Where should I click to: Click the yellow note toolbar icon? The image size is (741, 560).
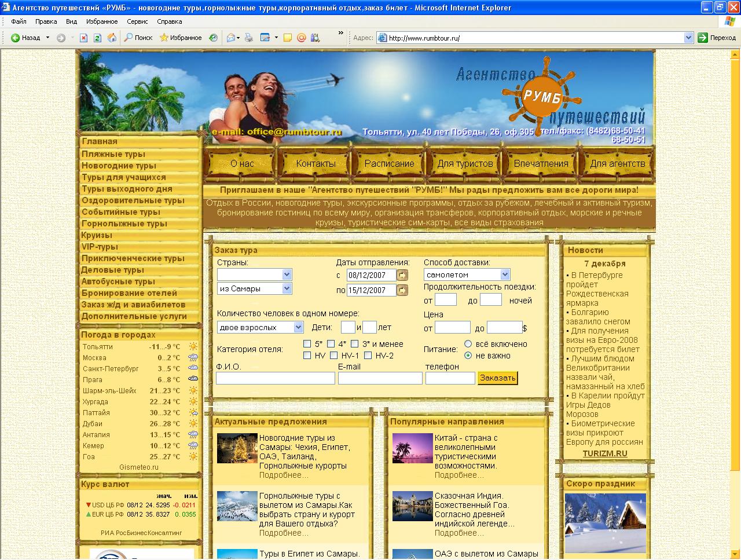[x=288, y=38]
